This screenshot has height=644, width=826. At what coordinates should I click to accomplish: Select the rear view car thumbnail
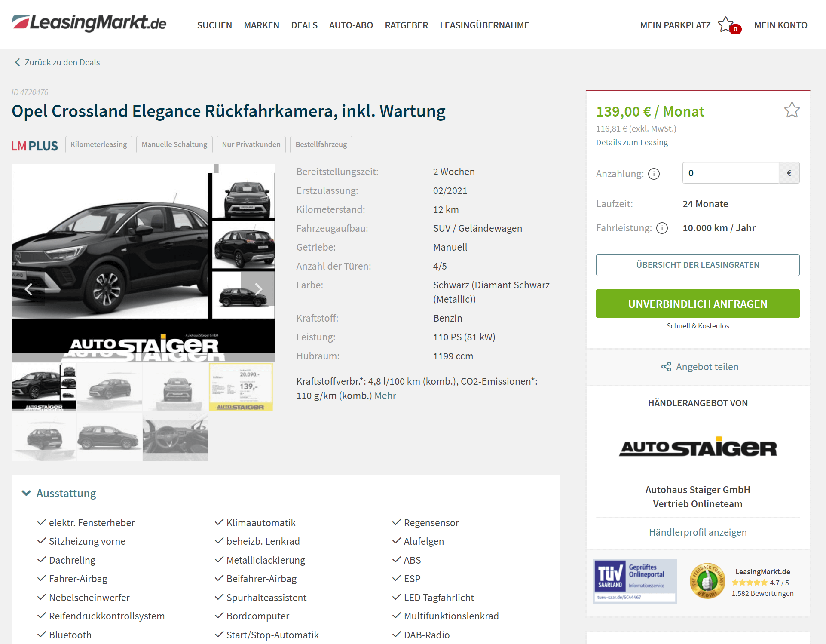tap(44, 437)
